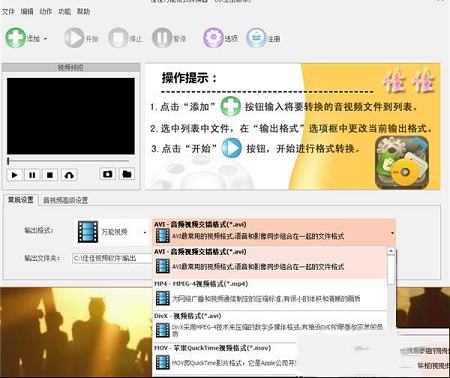
Task: Click the loop icon below preview
Action: coord(69,175)
